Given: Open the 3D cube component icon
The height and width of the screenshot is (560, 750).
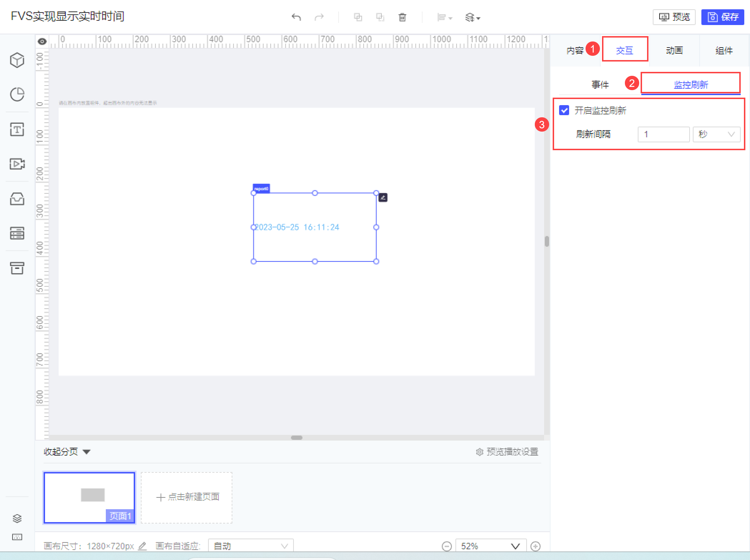Looking at the screenshot, I should [17, 60].
